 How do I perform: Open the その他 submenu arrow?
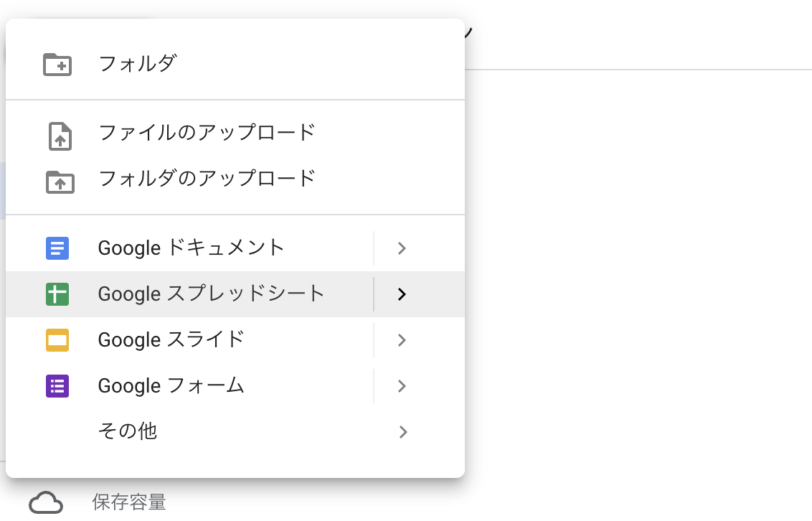pyautogui.click(x=403, y=432)
